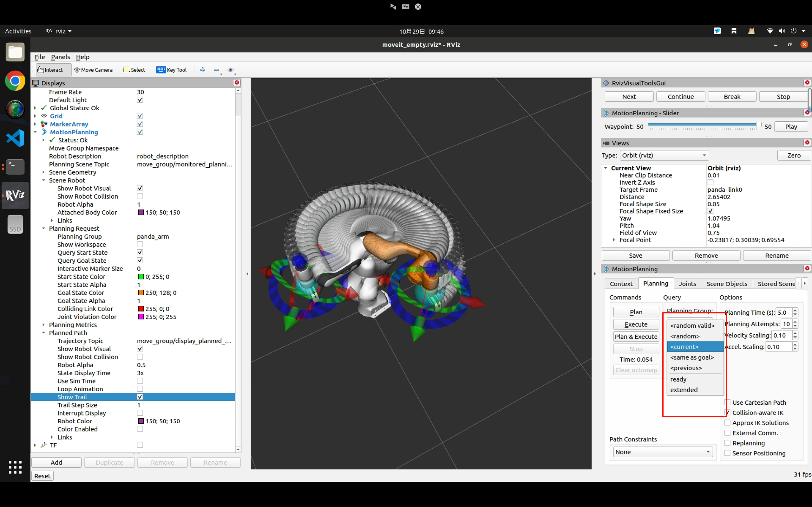
Task: Enable the Loop Animation checkbox
Action: [140, 388]
